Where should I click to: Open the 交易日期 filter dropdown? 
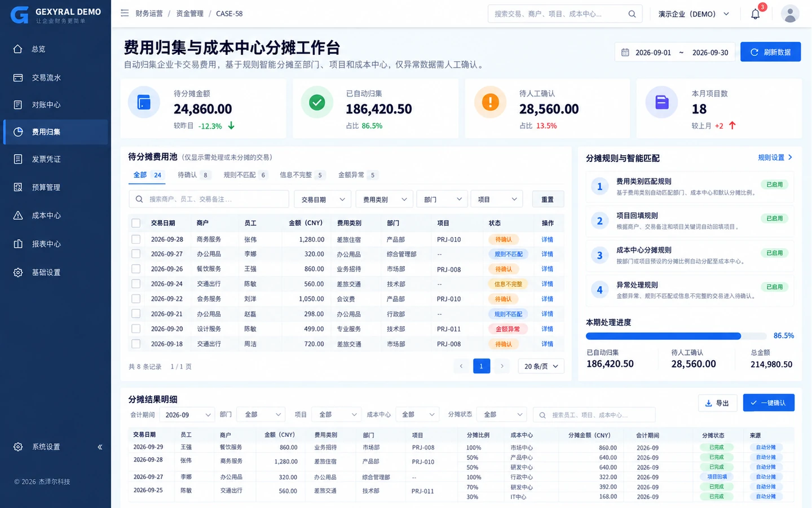click(x=323, y=199)
